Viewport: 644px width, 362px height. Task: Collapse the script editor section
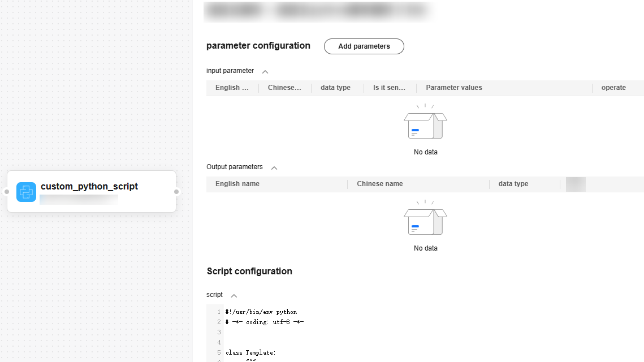tap(234, 296)
